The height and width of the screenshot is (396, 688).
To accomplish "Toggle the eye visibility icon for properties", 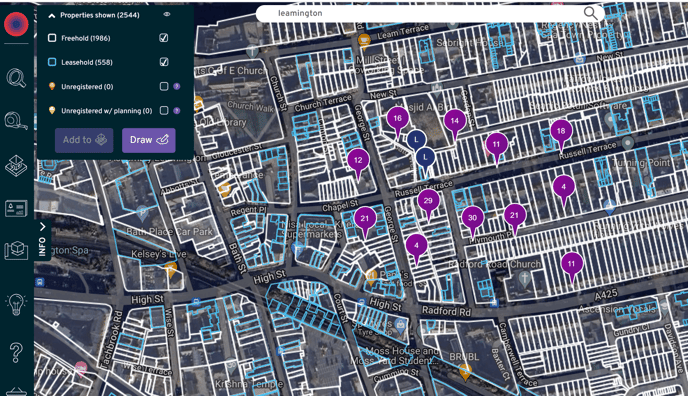I will point(167,14).
